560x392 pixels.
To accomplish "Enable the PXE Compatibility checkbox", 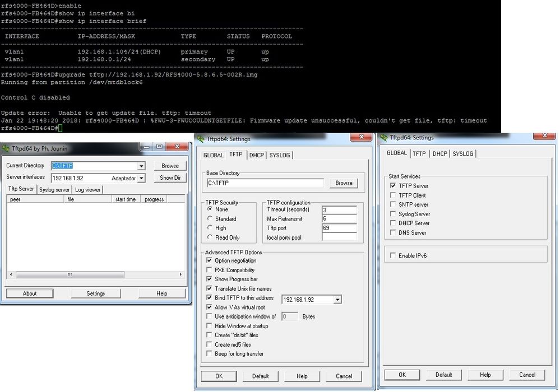I will [210, 270].
